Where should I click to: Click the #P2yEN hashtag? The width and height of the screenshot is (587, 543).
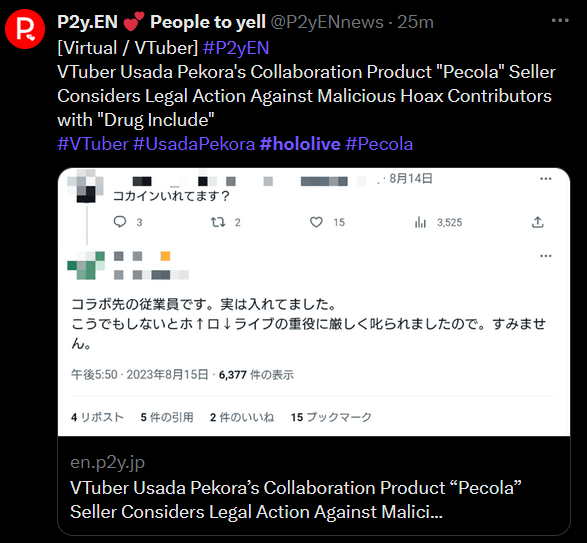(x=236, y=48)
